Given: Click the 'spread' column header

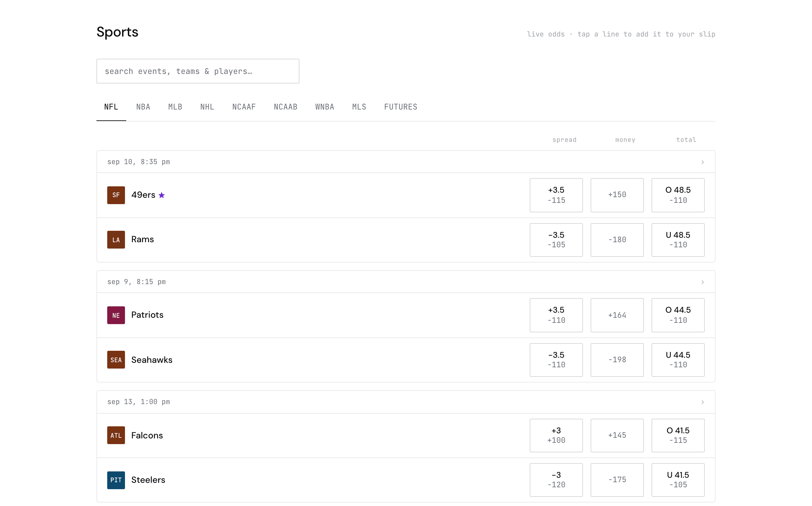Looking at the screenshot, I should click(564, 140).
